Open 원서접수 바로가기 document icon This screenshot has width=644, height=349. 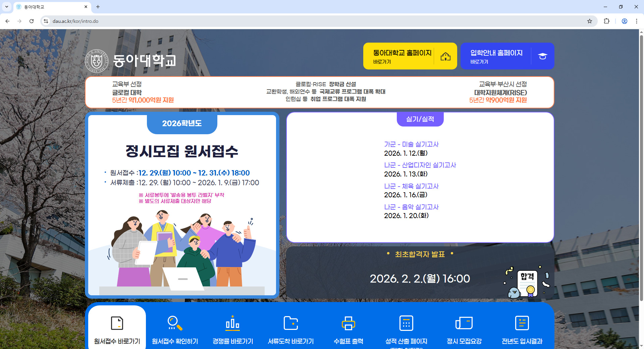coord(117,323)
